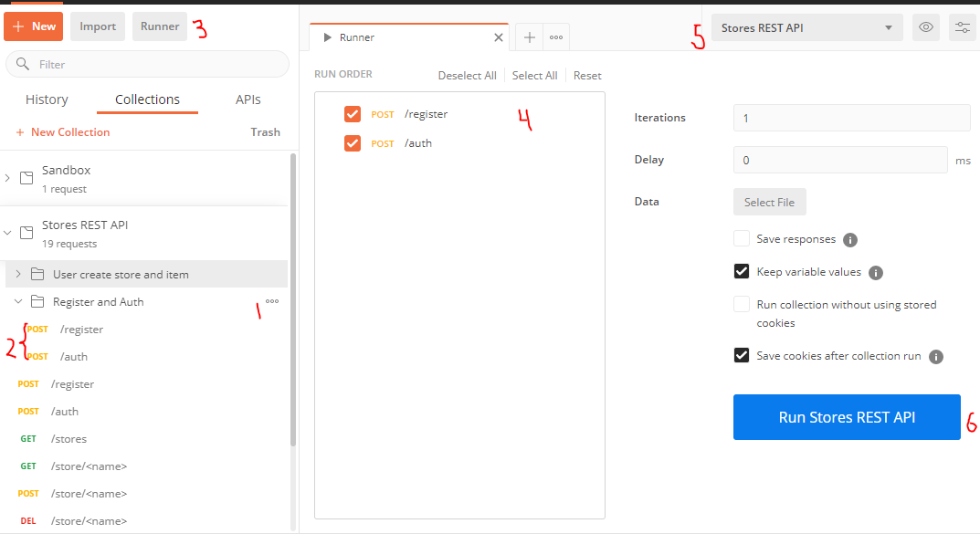
Task: Uncheck the POST /register run order checkbox
Action: [353, 114]
